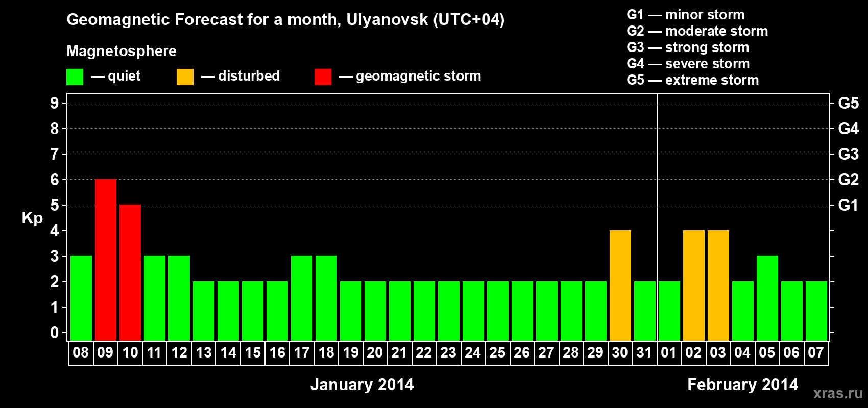This screenshot has width=868, height=408.
Task: Click the date label 10
Action: 130,352
